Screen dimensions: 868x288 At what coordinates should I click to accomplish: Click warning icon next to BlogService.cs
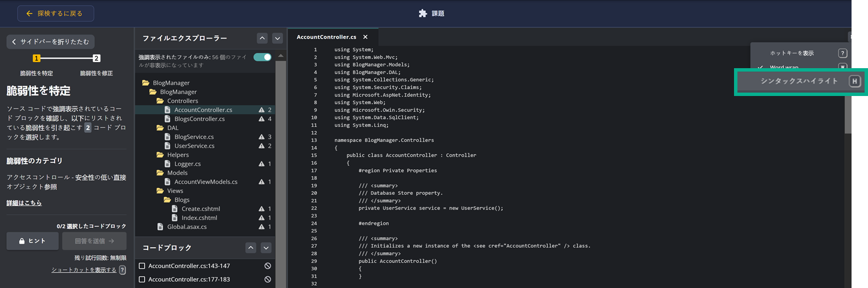[x=262, y=137]
